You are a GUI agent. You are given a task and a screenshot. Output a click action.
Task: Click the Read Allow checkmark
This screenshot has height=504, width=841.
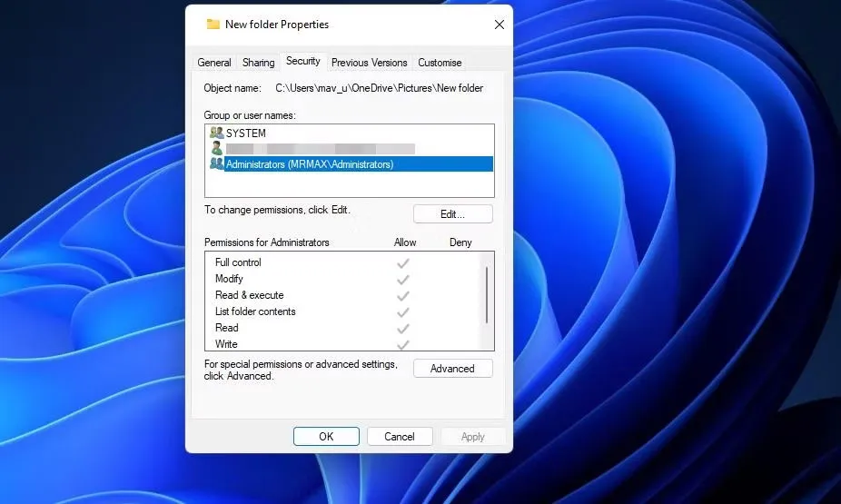coord(403,329)
